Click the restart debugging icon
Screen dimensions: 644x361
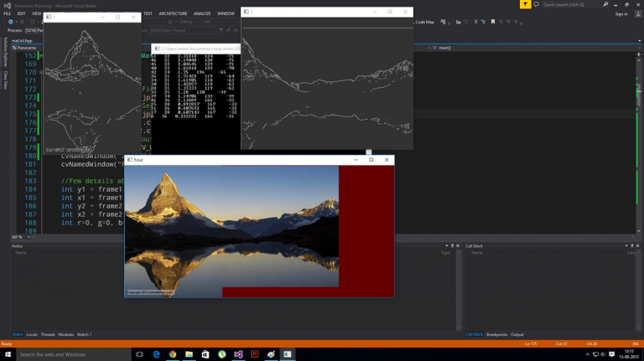(170, 22)
